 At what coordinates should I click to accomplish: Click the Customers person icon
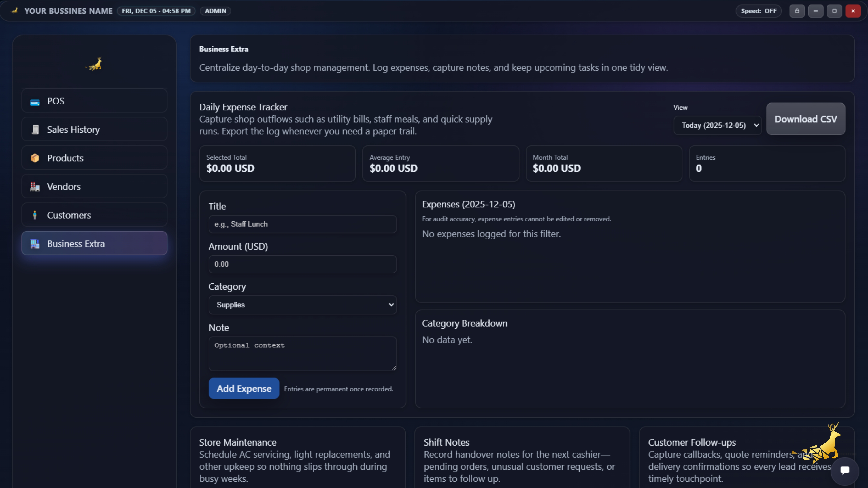35,215
